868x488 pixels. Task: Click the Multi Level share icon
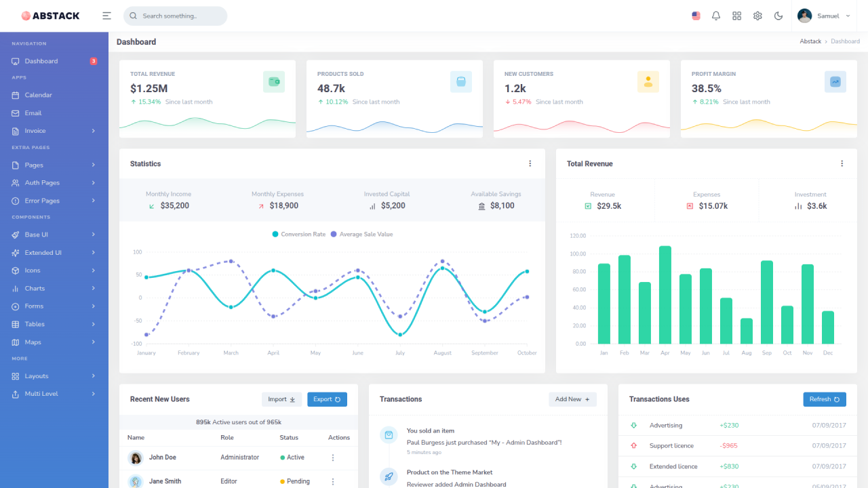[x=16, y=394]
